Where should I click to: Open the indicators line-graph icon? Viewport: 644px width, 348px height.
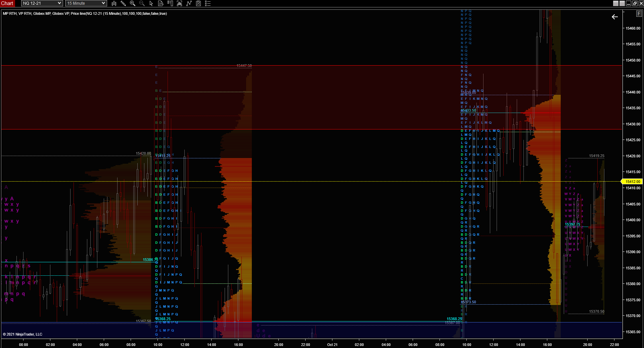[x=189, y=3]
